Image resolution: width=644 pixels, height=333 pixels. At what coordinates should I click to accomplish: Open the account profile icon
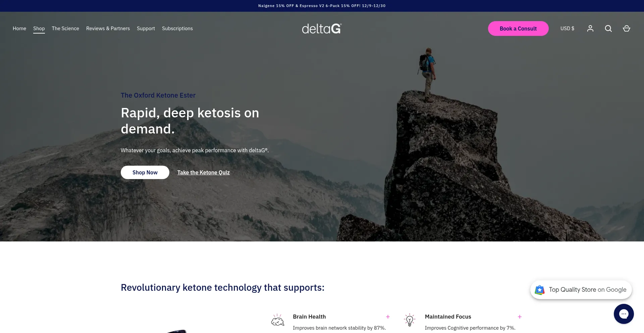(590, 29)
